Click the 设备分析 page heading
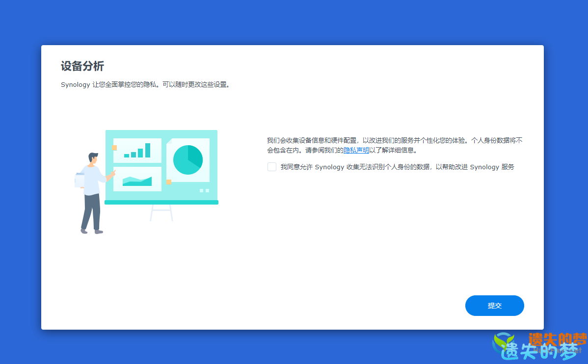This screenshot has height=364, width=588. pyautogui.click(x=82, y=66)
